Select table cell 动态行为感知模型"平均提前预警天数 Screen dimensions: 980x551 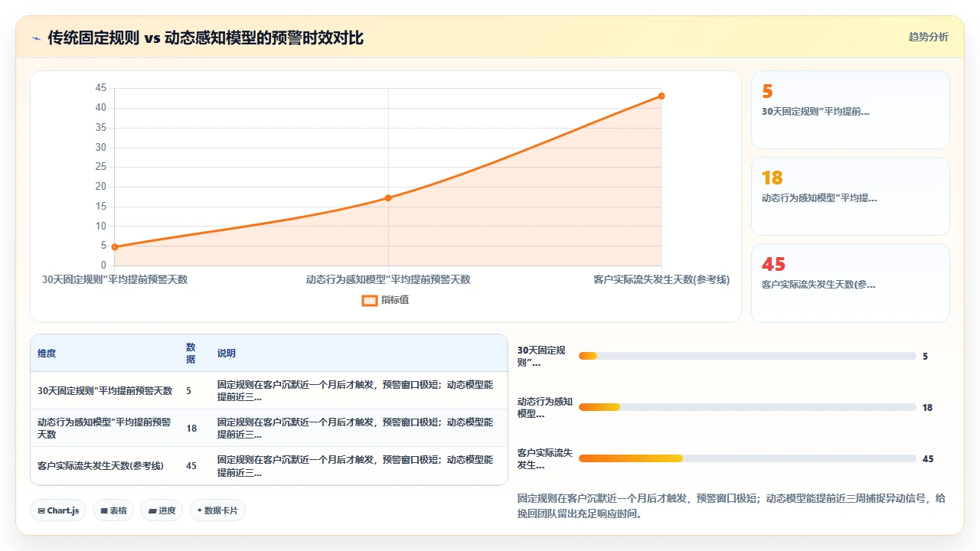click(105, 428)
